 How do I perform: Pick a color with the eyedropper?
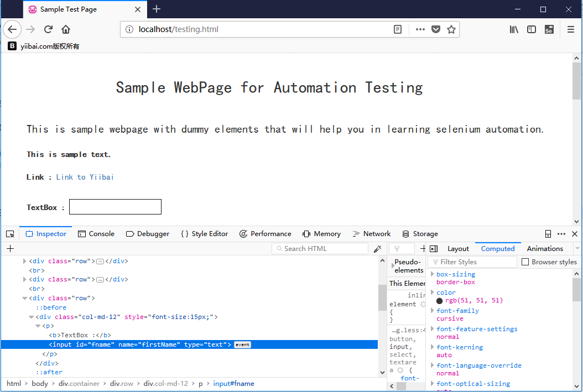point(377,249)
